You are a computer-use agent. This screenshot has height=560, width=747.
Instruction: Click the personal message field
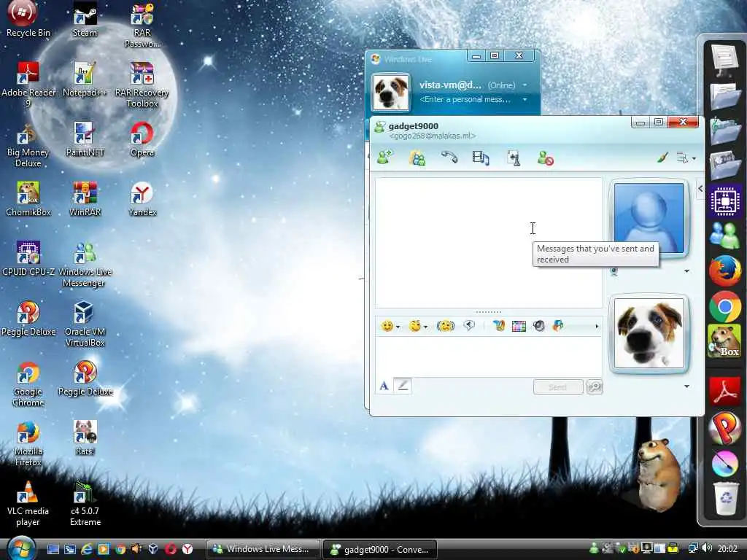[465, 99]
